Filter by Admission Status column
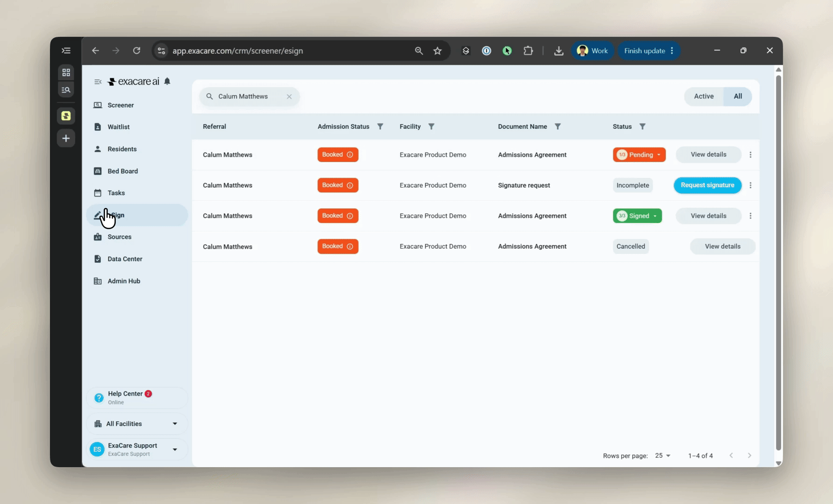This screenshot has width=833, height=504. pyautogui.click(x=380, y=126)
